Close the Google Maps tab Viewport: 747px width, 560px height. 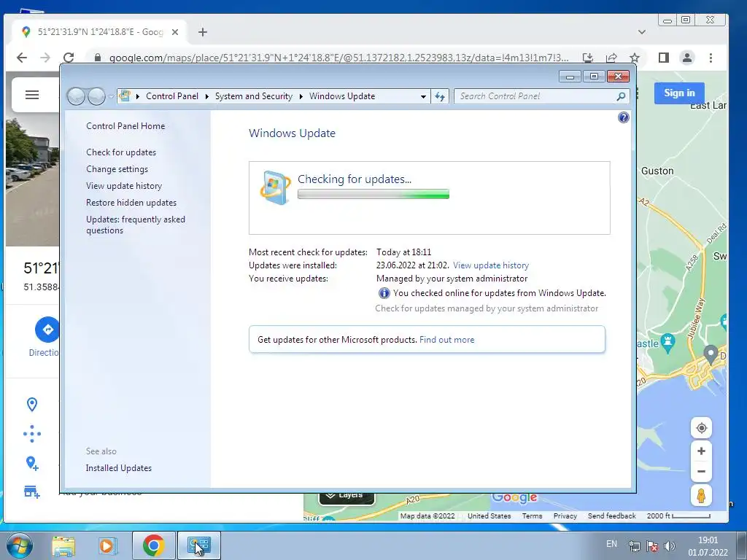[175, 32]
